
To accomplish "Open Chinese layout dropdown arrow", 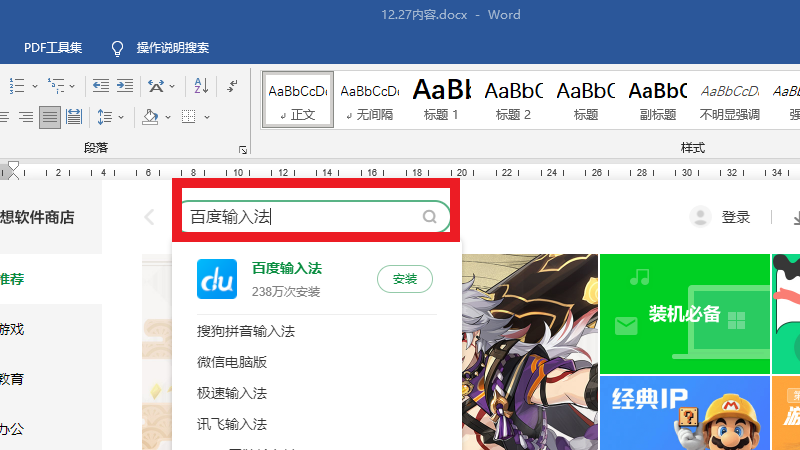I will [x=172, y=86].
